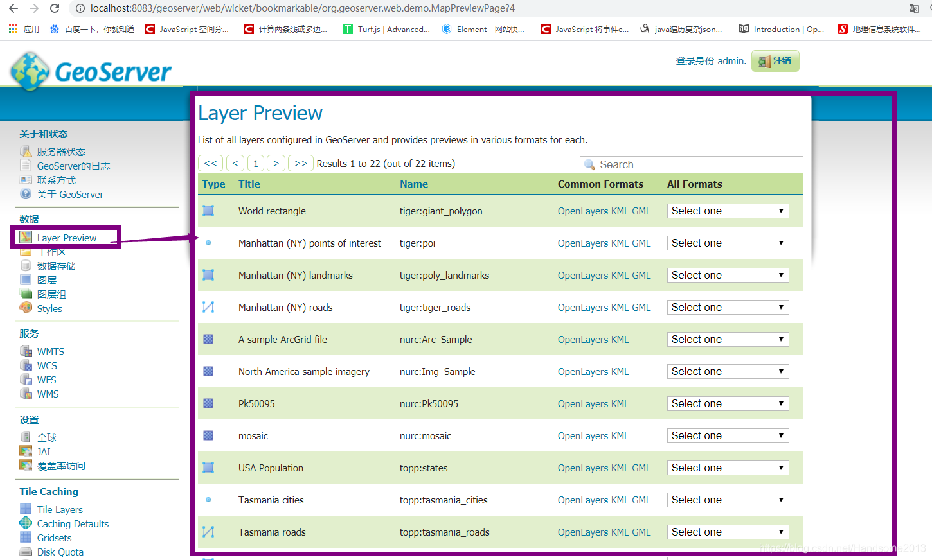Open the WMS service settings

point(48,394)
